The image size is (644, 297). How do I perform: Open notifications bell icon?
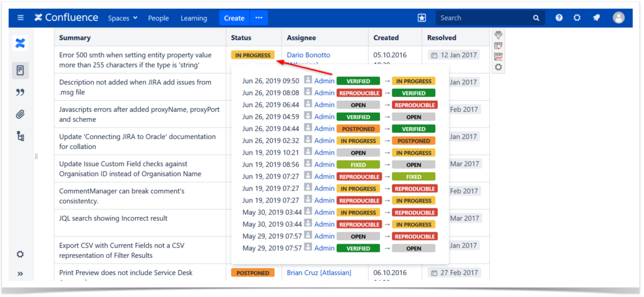pos(596,18)
